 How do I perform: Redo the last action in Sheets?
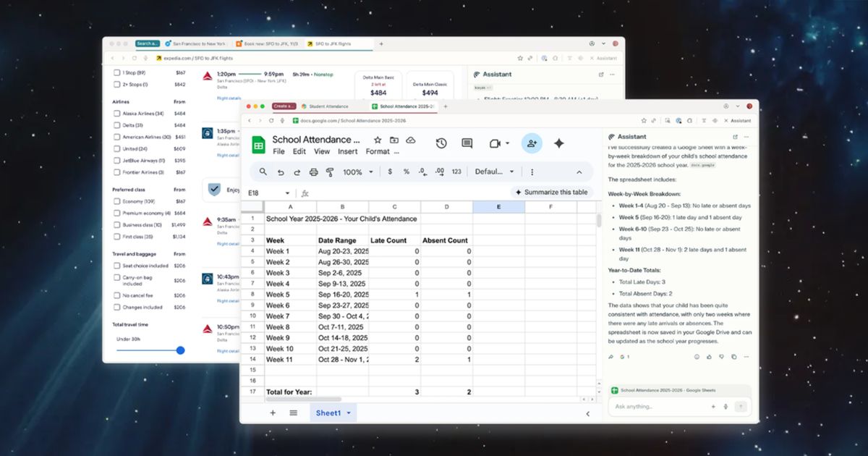pyautogui.click(x=297, y=172)
